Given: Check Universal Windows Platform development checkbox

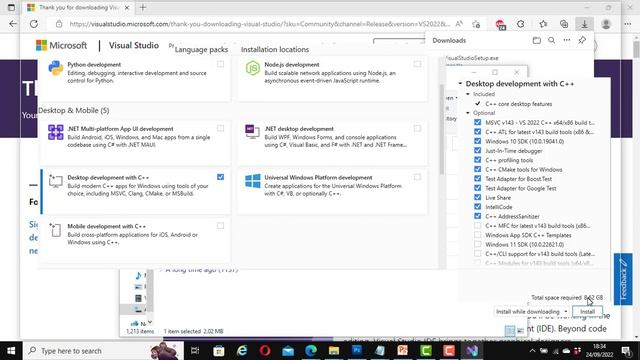Looking at the screenshot, I should tap(417, 177).
